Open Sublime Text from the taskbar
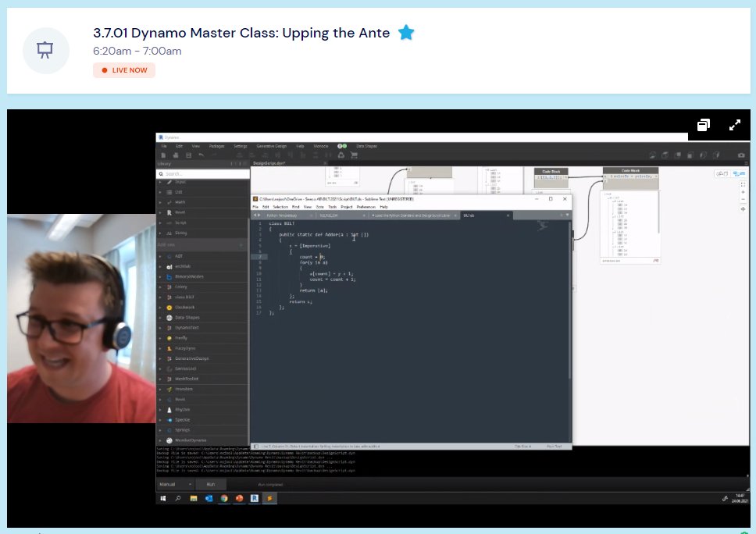 pyautogui.click(x=269, y=498)
